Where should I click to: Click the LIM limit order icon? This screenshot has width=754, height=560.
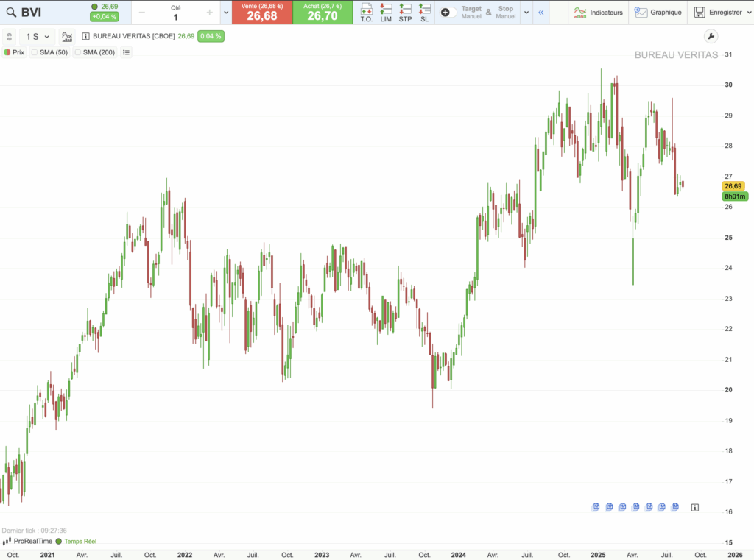385,12
